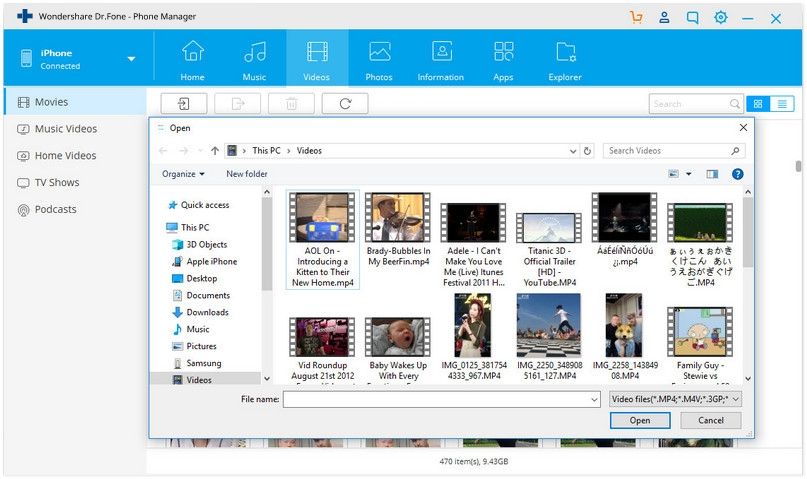Viewport: 807px width, 479px height.
Task: Click the Refresh toolbar icon
Action: 345,103
